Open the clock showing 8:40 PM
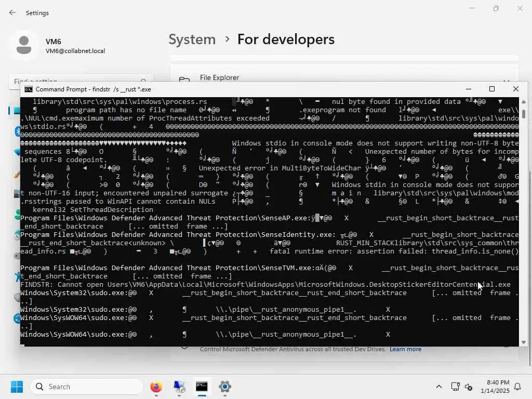This screenshot has width=532, height=399. click(x=495, y=387)
